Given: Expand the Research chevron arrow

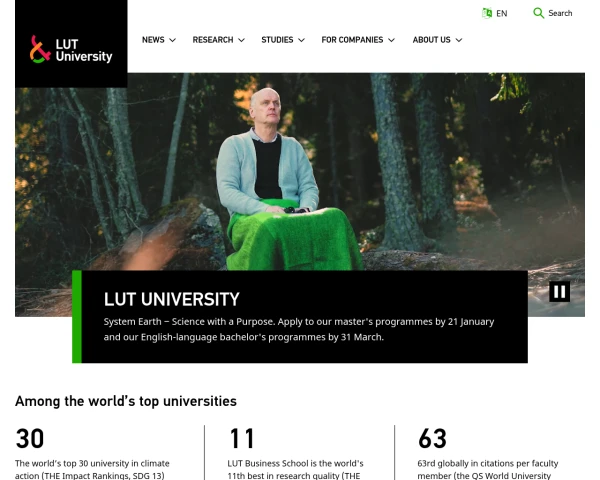Looking at the screenshot, I should pyautogui.click(x=241, y=40).
